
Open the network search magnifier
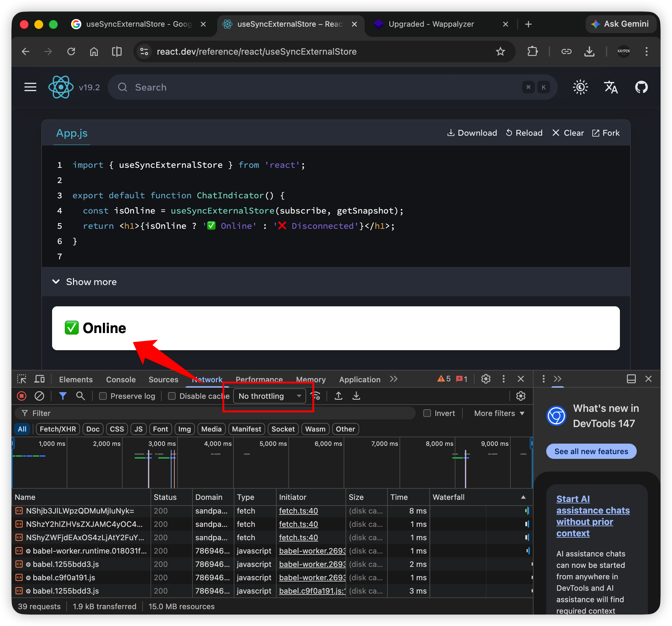point(80,396)
